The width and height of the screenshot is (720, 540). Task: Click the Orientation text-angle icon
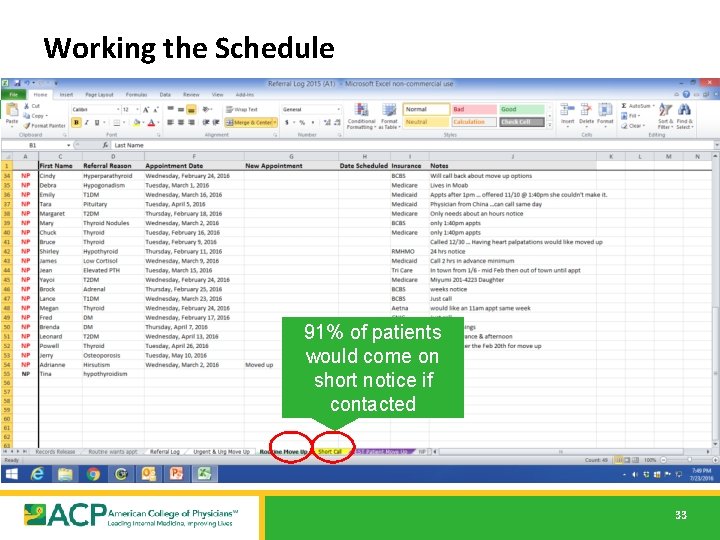coord(206,109)
